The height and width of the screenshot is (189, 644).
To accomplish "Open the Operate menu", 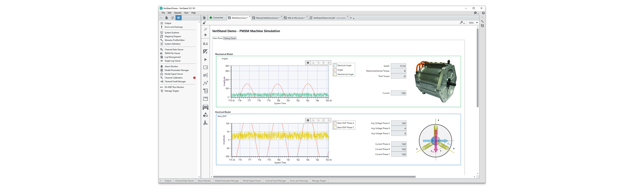I will tap(178, 13).
